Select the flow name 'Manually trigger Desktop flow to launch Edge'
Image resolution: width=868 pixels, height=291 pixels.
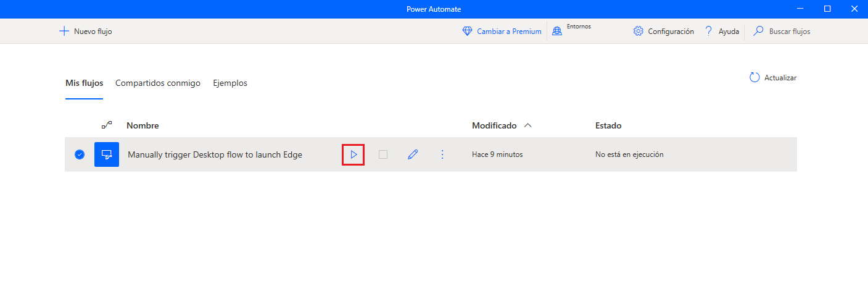pyautogui.click(x=215, y=154)
